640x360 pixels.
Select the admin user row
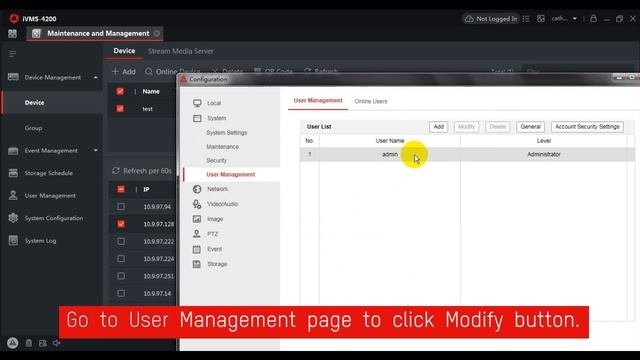(x=467, y=154)
